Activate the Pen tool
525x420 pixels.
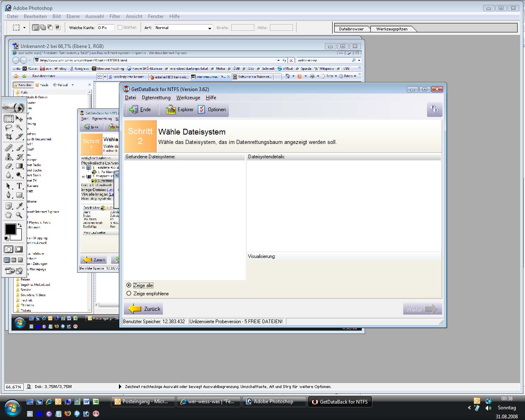click(9, 195)
